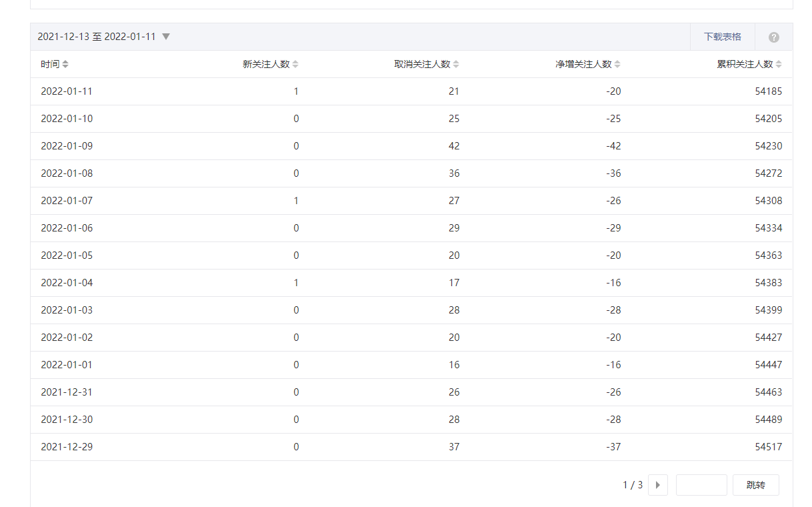This screenshot has width=812, height=507.
Task: Click the net change value -37
Action: [613, 447]
